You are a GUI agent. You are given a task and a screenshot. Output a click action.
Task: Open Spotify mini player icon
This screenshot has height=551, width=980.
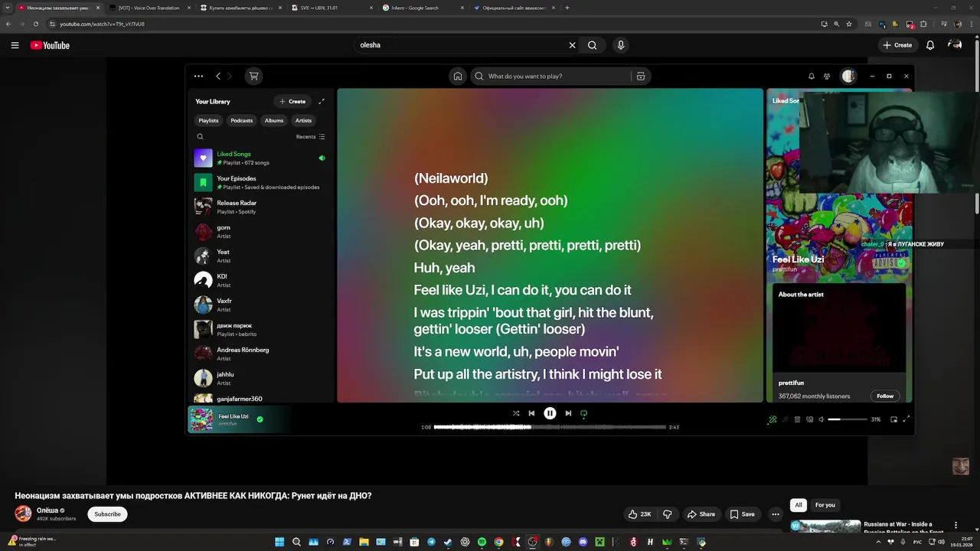tap(895, 419)
